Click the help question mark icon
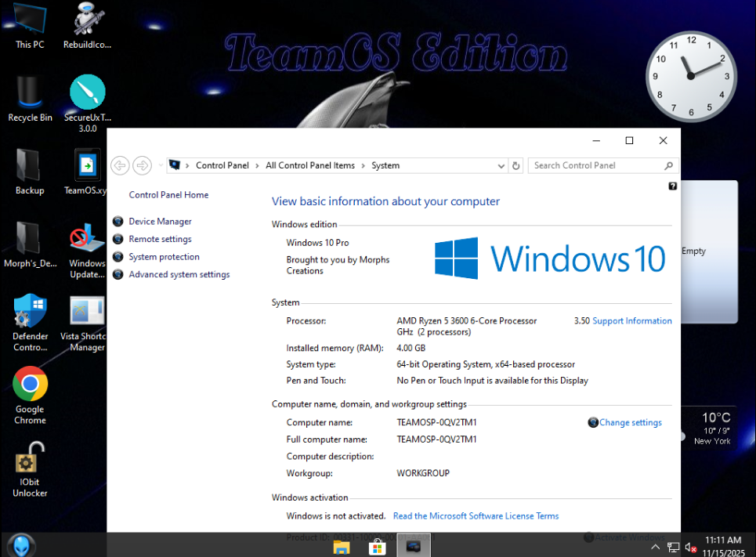Screen dimensions: 756x557 (x=672, y=186)
